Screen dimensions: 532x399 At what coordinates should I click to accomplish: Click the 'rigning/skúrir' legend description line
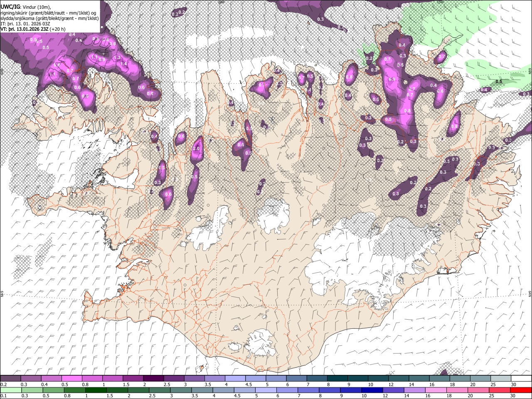coord(49,12)
